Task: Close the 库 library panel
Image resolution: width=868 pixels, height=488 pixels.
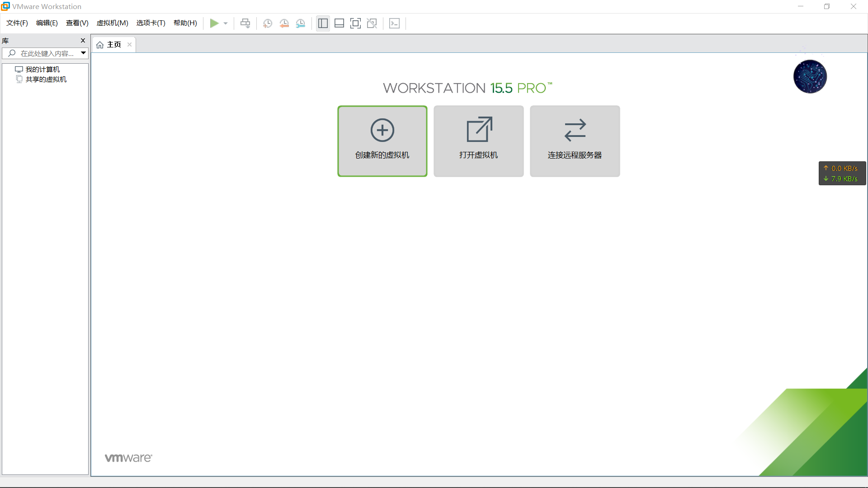Action: [83, 41]
